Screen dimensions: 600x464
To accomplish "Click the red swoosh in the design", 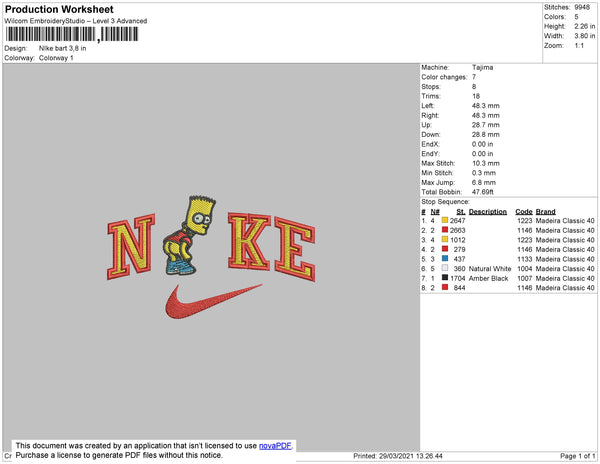I will (214, 301).
